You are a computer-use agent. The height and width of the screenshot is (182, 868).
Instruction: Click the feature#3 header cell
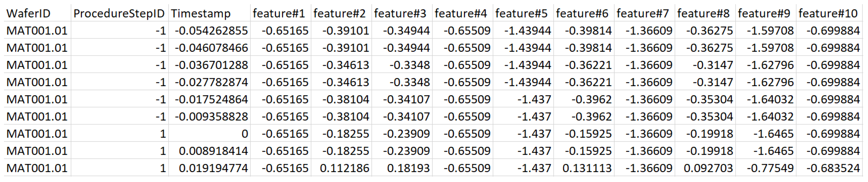pyautogui.click(x=402, y=14)
